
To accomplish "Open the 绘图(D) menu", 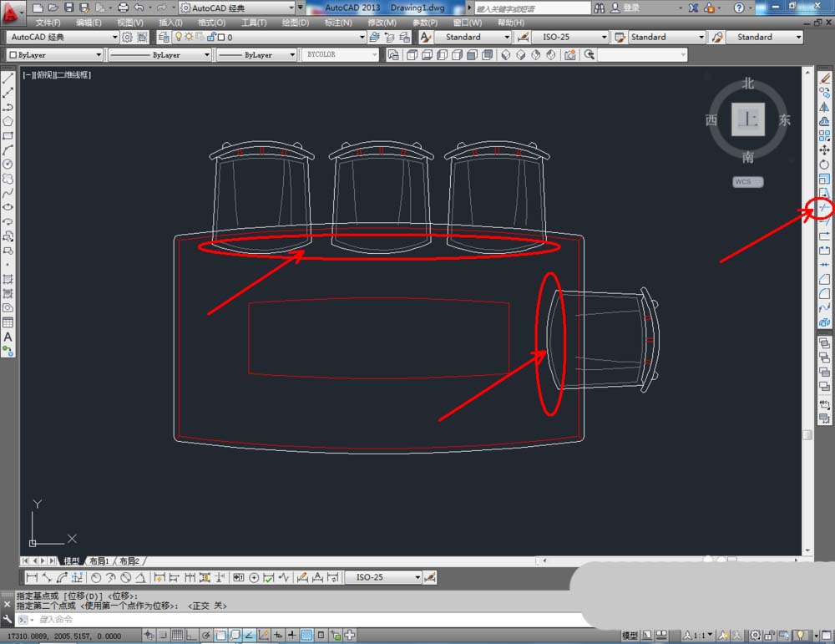I will click(296, 23).
